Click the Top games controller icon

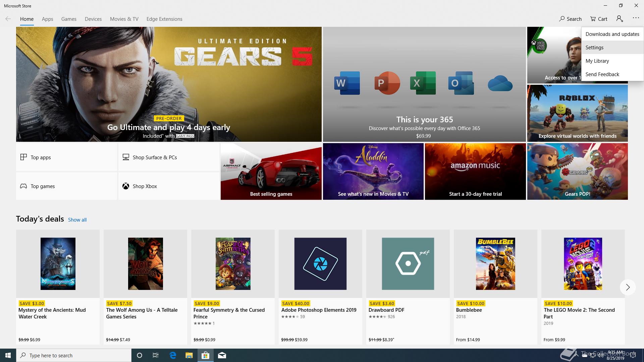[x=23, y=186]
